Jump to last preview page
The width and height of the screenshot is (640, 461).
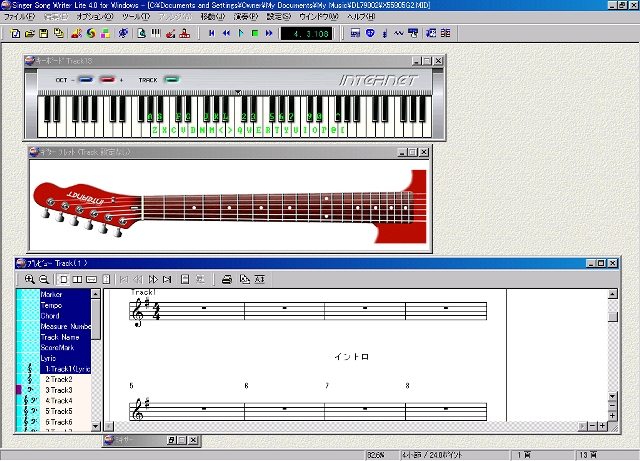167,279
